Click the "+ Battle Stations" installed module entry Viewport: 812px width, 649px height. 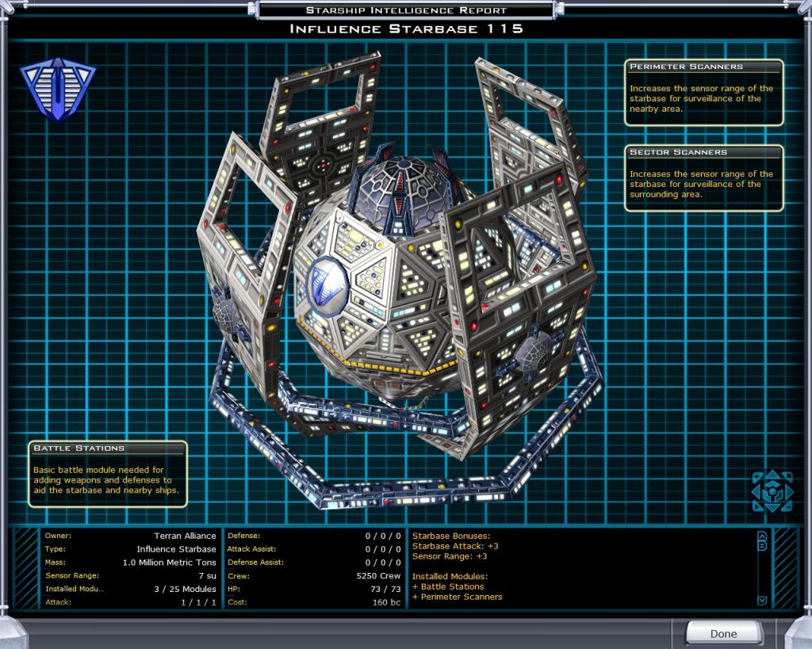coord(448,586)
